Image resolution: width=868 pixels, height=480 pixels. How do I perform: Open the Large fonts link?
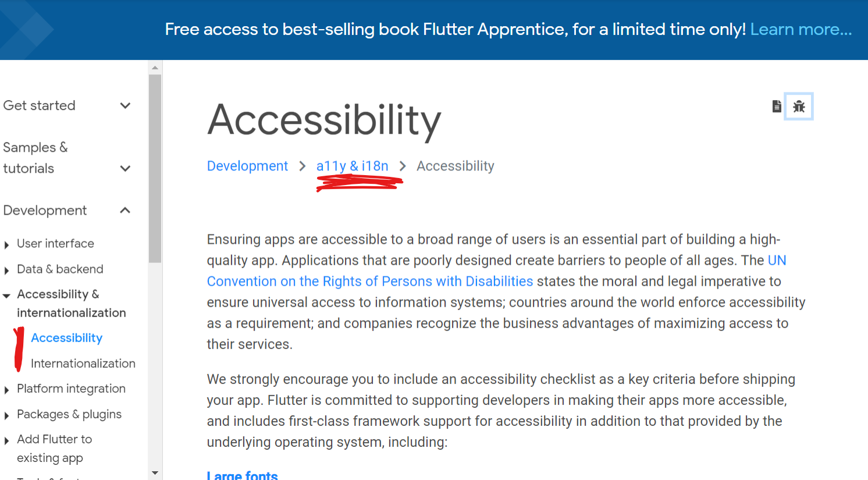point(242,475)
